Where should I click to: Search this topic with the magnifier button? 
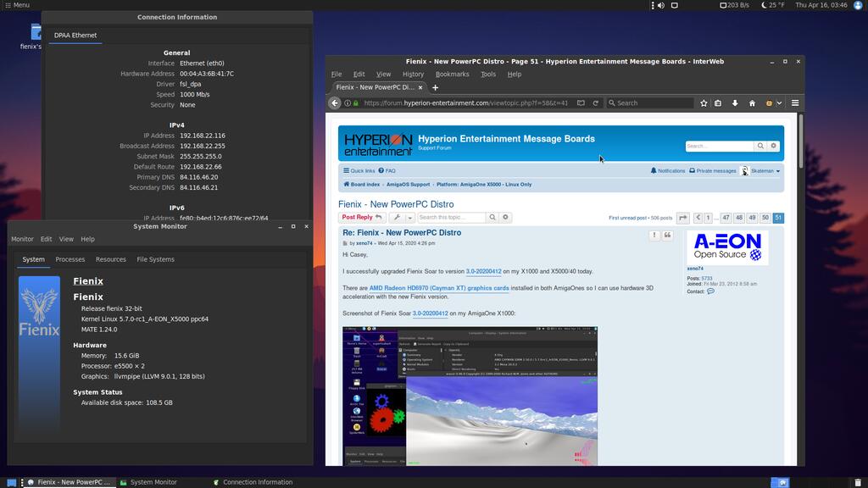pos(492,218)
